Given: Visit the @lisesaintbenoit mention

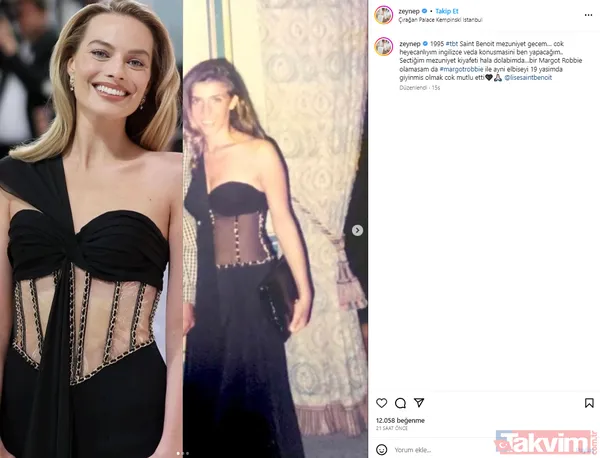Looking at the screenshot, I should pyautogui.click(x=528, y=78).
